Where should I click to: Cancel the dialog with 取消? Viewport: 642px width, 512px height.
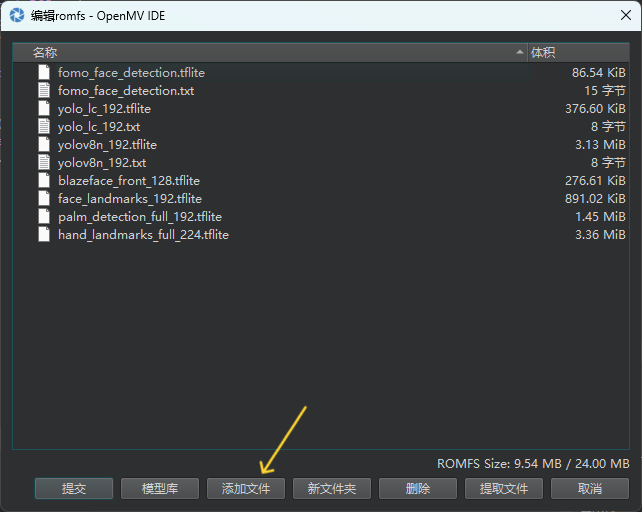(590, 489)
